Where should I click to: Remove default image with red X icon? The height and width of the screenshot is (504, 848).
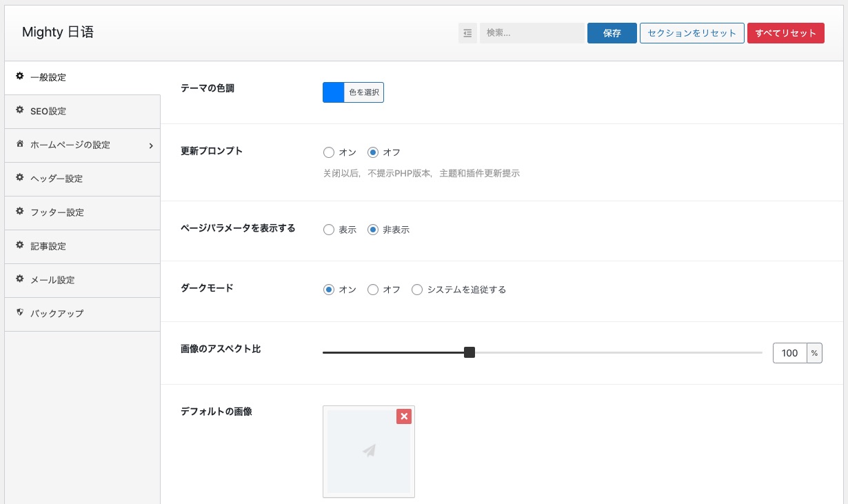pos(404,416)
